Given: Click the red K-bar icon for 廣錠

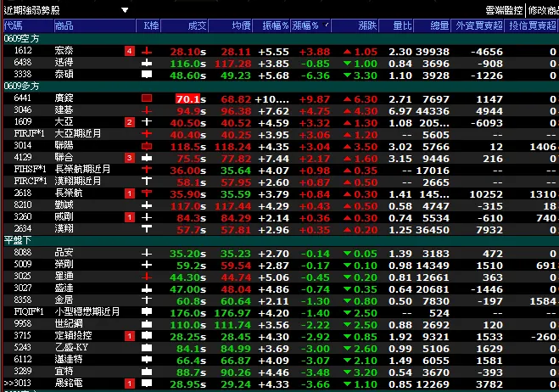Looking at the screenshot, I should (x=147, y=98).
